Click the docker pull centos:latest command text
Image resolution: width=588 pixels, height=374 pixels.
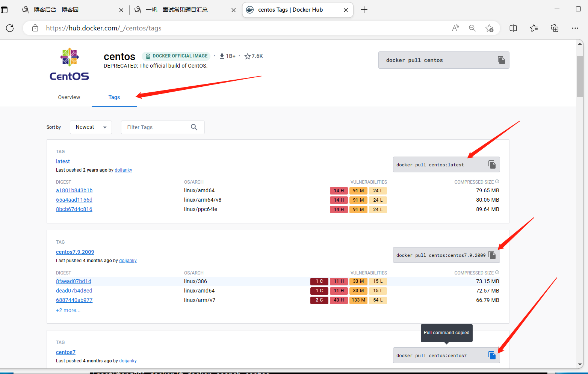430,165
